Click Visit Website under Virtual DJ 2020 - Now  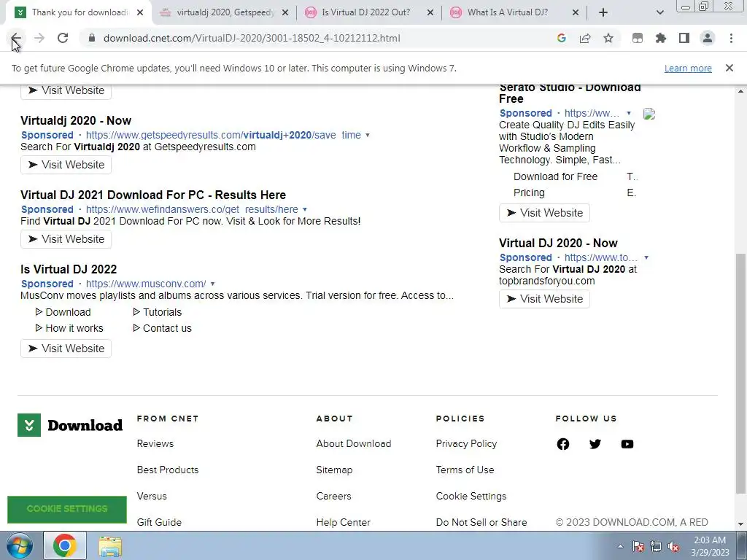click(x=544, y=299)
